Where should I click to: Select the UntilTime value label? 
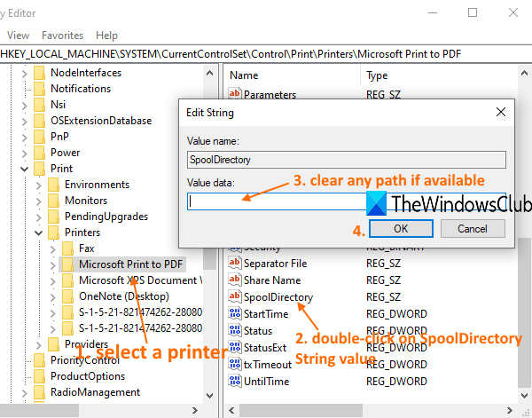[266, 382]
